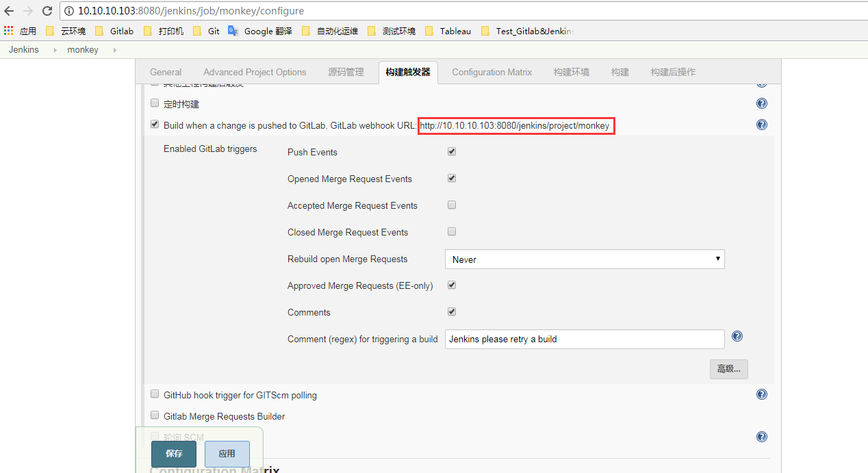Click the browser Back arrow

pyautogui.click(x=9, y=11)
